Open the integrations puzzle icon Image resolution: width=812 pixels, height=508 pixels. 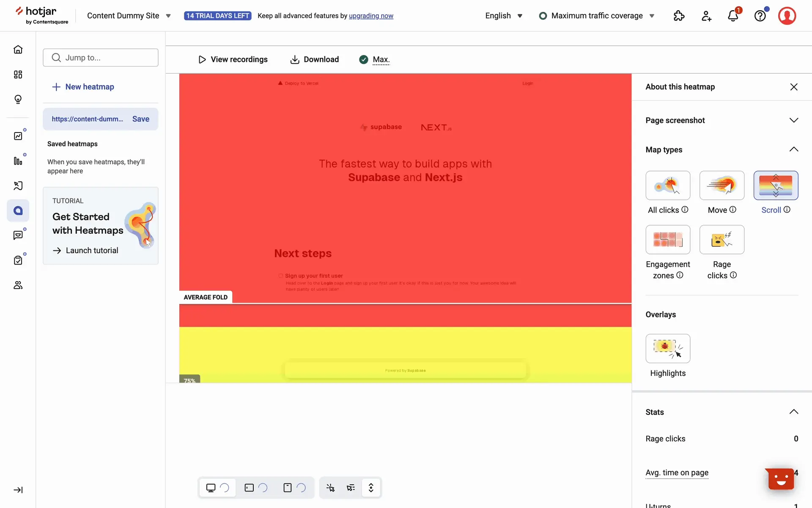(x=679, y=16)
